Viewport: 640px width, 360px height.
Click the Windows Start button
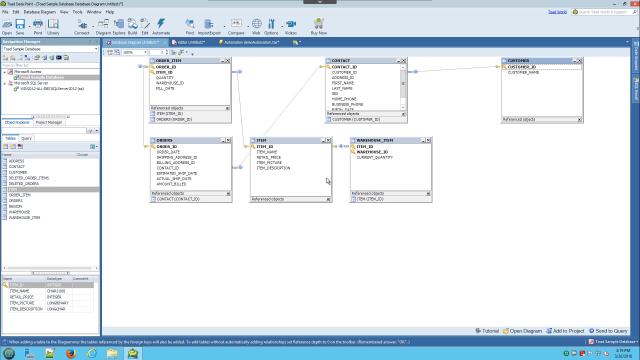click(x=9, y=353)
